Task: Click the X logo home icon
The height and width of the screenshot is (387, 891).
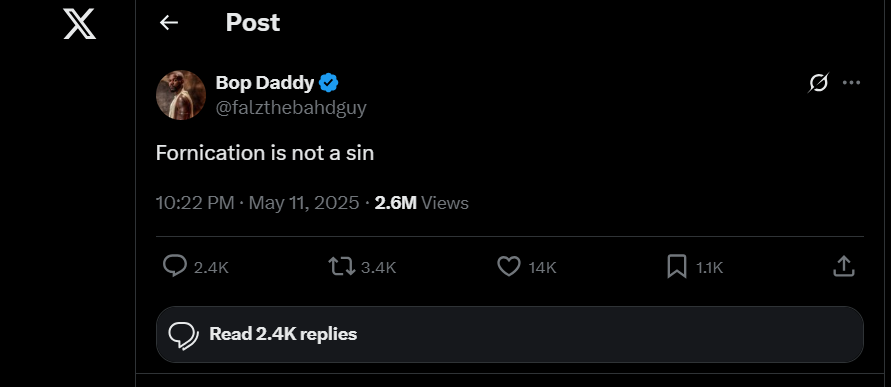Action: pyautogui.click(x=80, y=23)
